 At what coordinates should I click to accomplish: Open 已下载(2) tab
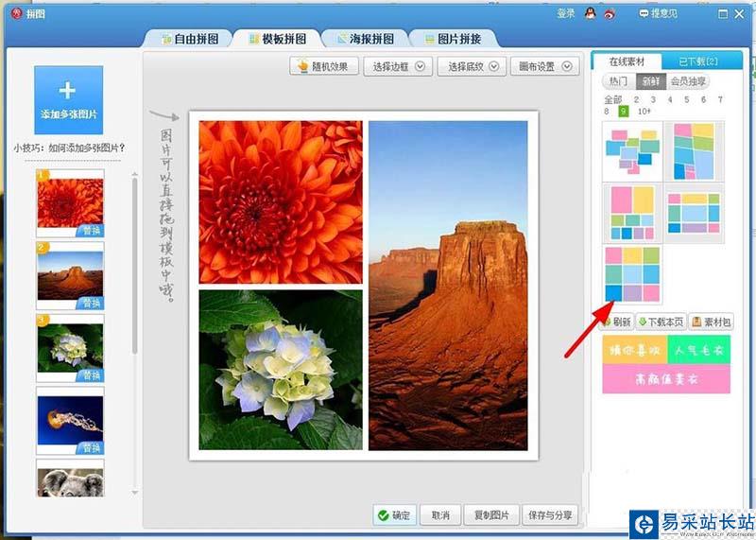[x=698, y=61]
